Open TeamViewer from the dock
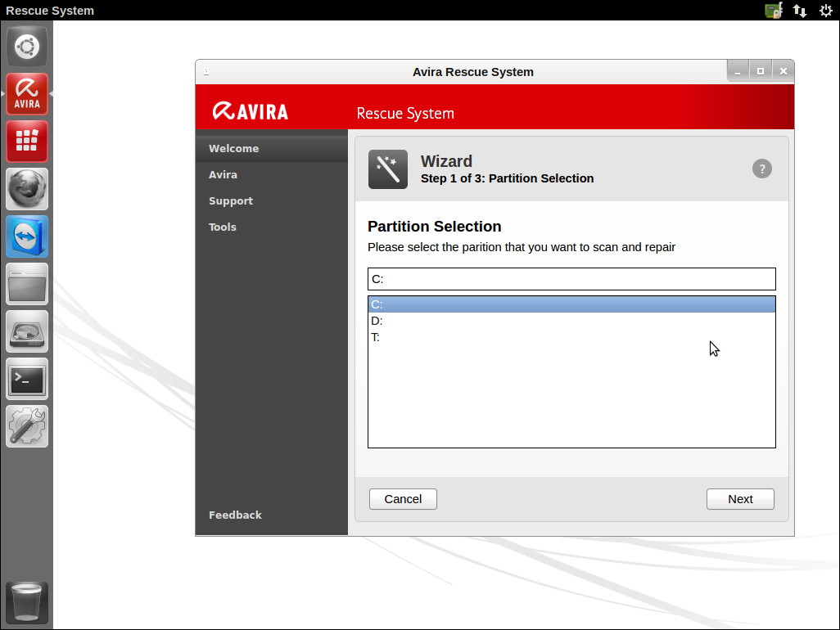The width and height of the screenshot is (840, 630). pyautogui.click(x=27, y=236)
